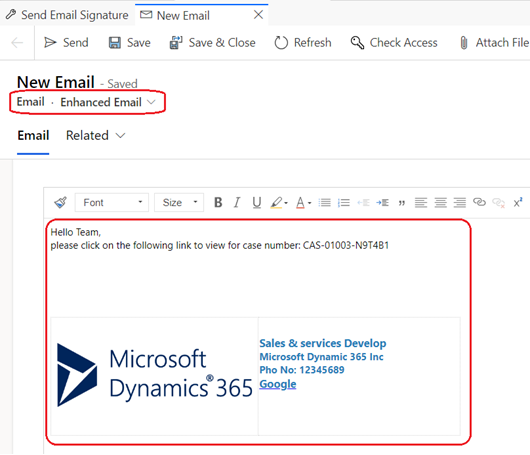Click 'Sales & services Develop' signature text
530x455 pixels.
pyautogui.click(x=323, y=343)
